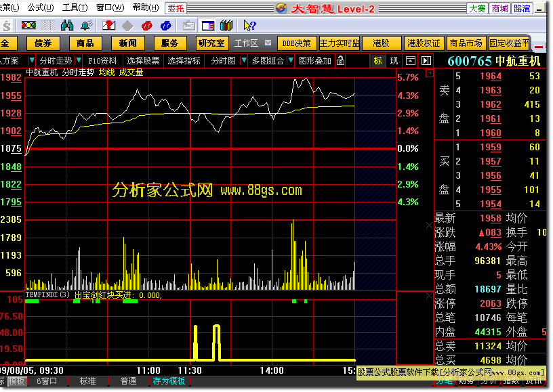Select the 债券 category button
The width and height of the screenshot is (553, 392).
click(43, 43)
